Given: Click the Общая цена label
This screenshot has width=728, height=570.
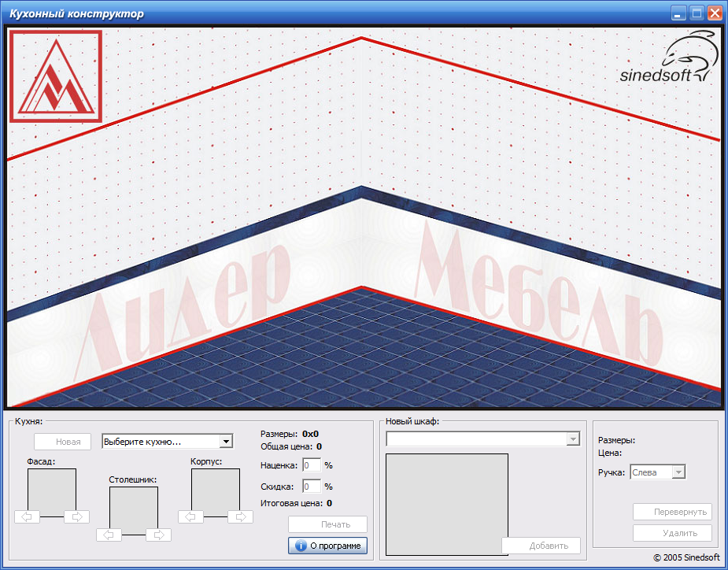Looking at the screenshot, I should [x=286, y=446].
